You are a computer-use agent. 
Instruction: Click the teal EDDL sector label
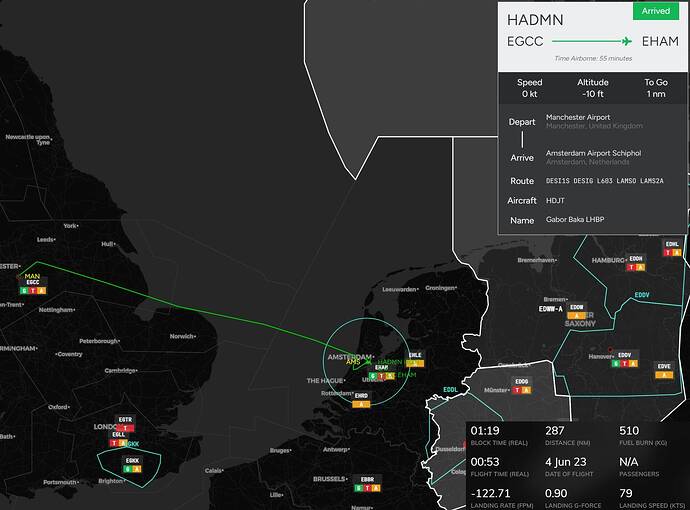click(450, 390)
